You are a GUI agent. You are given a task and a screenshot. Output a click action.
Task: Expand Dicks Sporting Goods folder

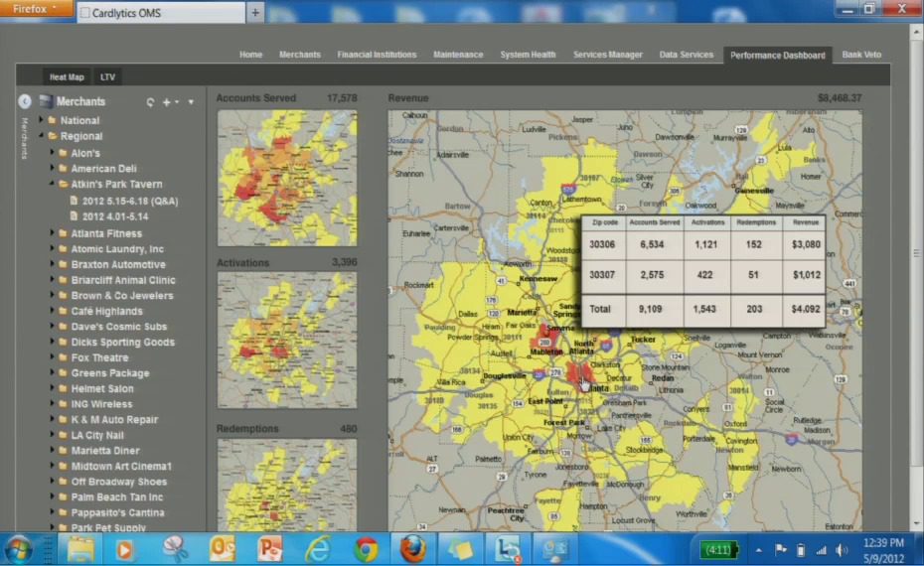pyautogui.click(x=52, y=342)
